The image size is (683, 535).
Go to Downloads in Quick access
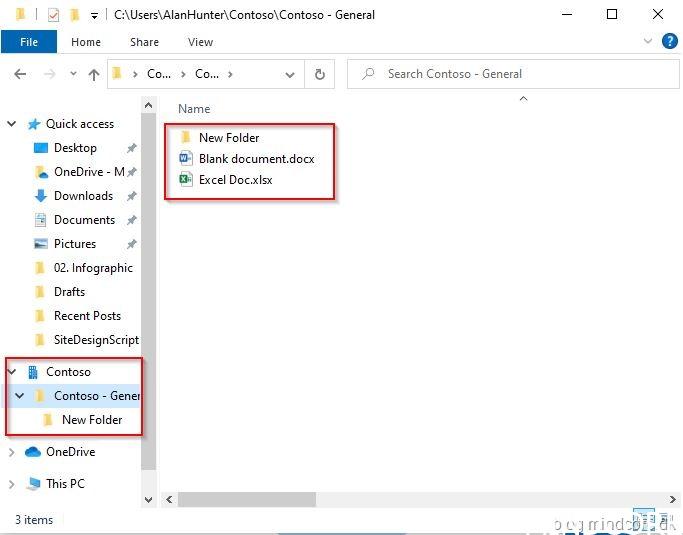tap(83, 196)
